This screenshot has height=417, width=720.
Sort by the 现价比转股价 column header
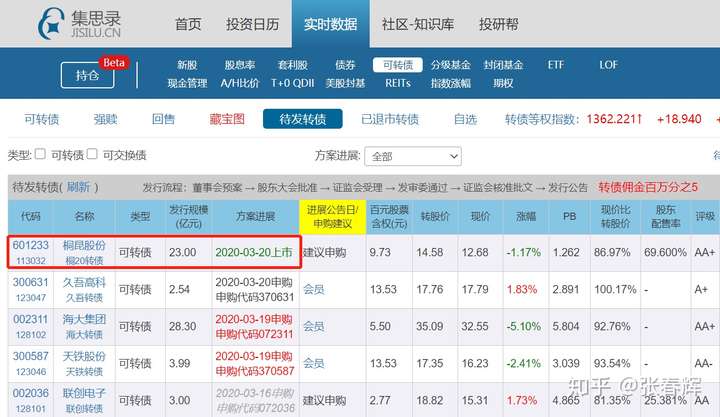coord(615,216)
